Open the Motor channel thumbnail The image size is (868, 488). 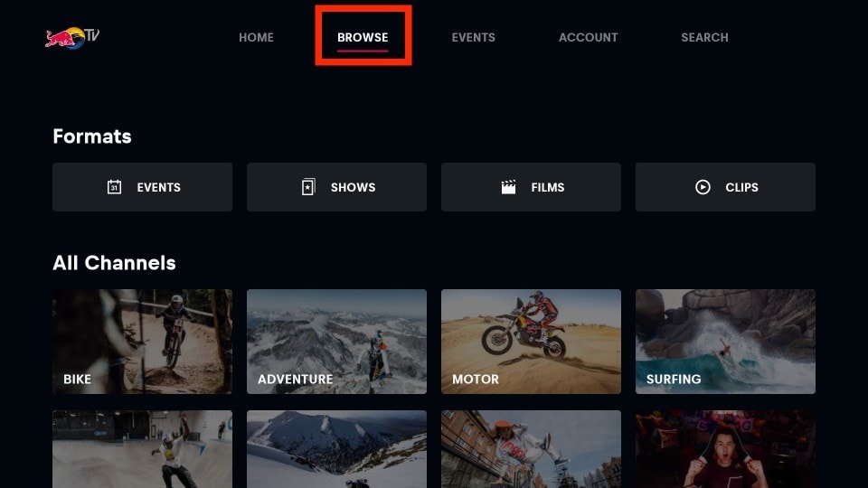(531, 342)
